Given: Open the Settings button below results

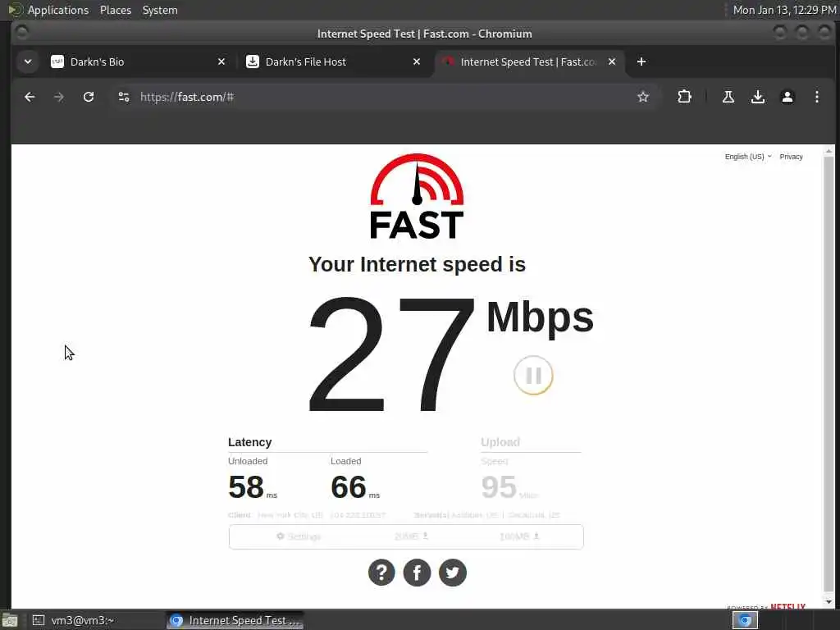Looking at the screenshot, I should click(x=299, y=536).
